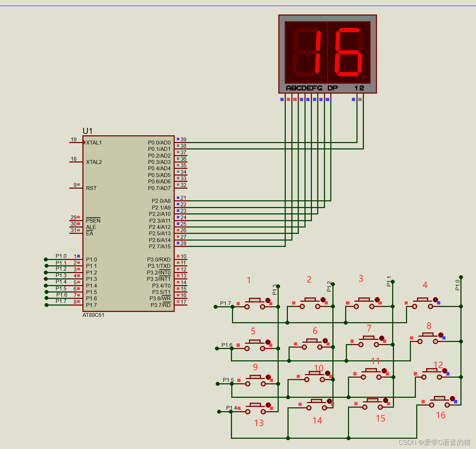This screenshot has height=449, width=476.
Task: Toggle the red latch dot on pushbutton 8
Action: click(441, 335)
